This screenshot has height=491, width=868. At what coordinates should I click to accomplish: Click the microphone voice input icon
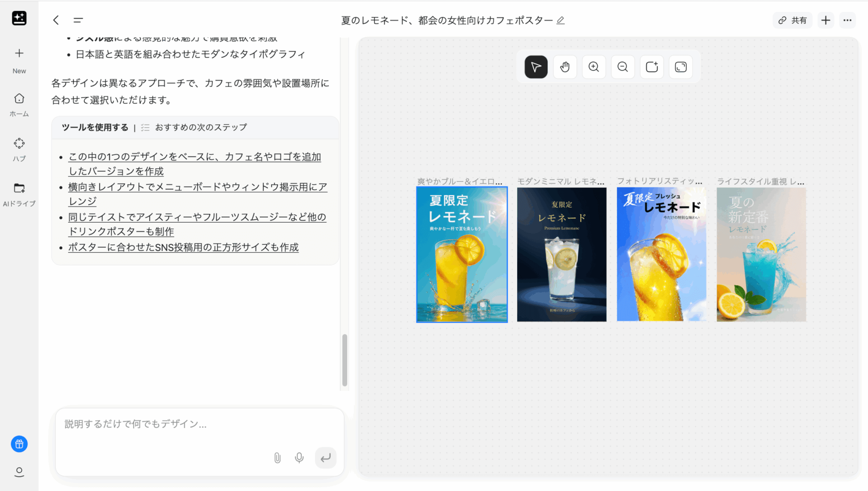[x=299, y=458]
